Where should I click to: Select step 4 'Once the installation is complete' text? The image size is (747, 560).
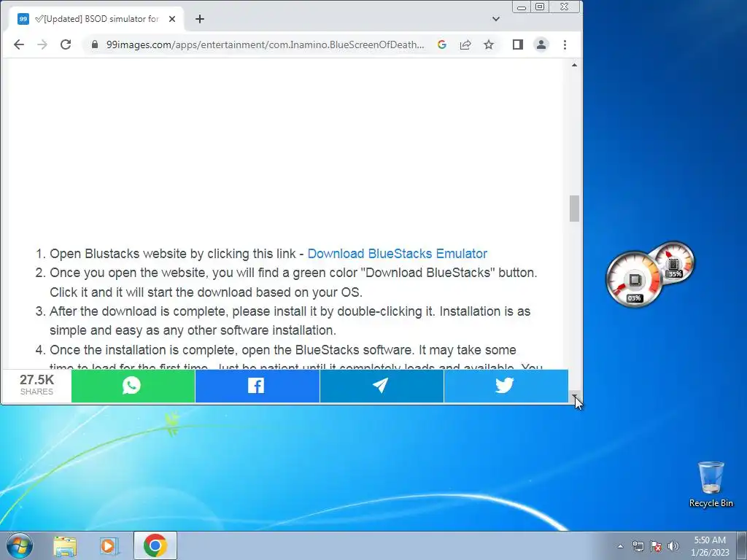296,359
